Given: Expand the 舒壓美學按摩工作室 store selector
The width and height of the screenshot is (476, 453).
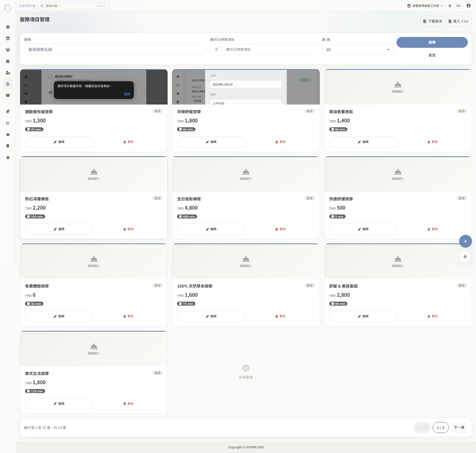Looking at the screenshot, I should click(x=425, y=6).
